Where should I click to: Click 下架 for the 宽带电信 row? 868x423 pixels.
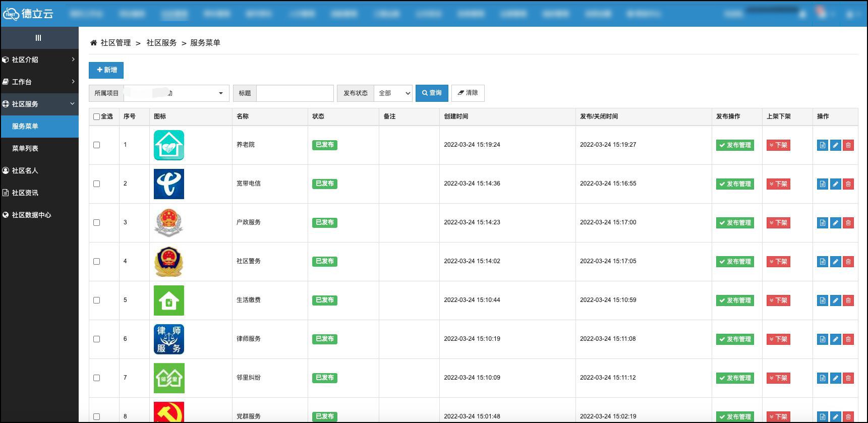[778, 184]
